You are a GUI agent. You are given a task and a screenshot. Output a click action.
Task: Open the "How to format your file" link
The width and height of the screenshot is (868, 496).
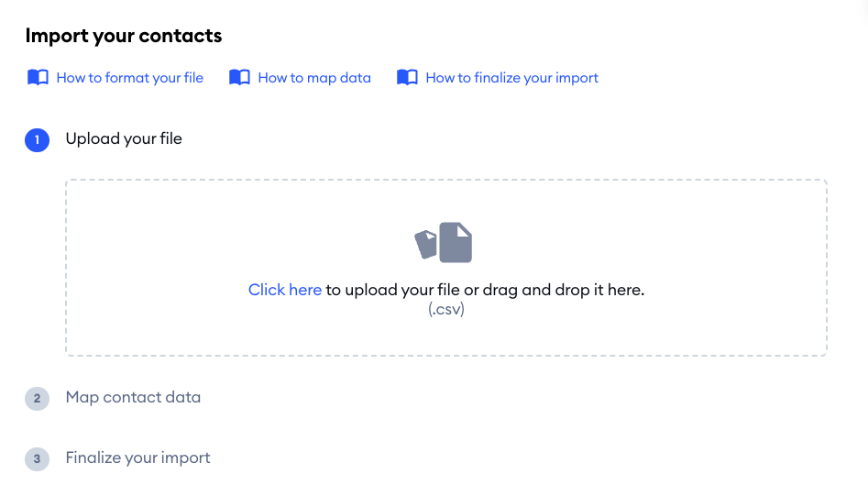click(x=130, y=78)
